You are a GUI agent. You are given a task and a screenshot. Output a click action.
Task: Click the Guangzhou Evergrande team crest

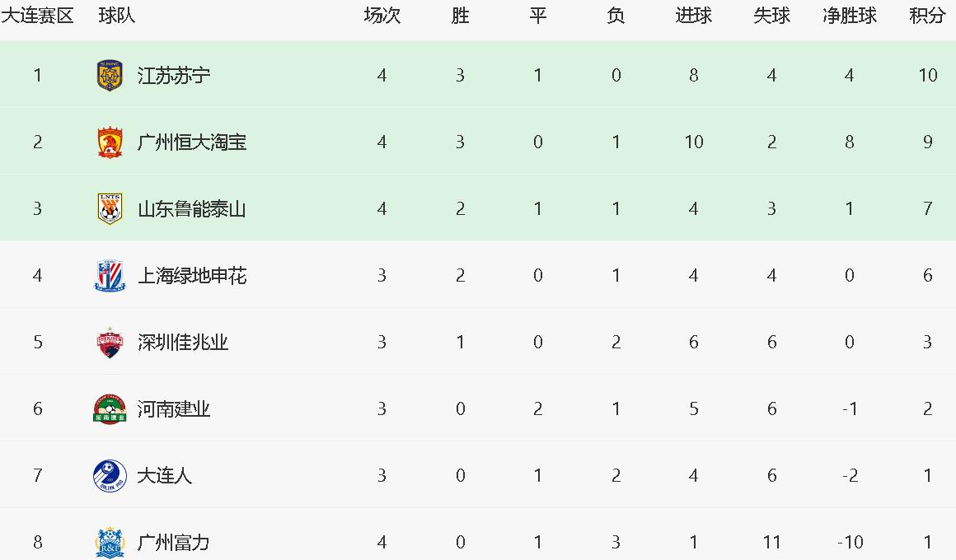(110, 142)
